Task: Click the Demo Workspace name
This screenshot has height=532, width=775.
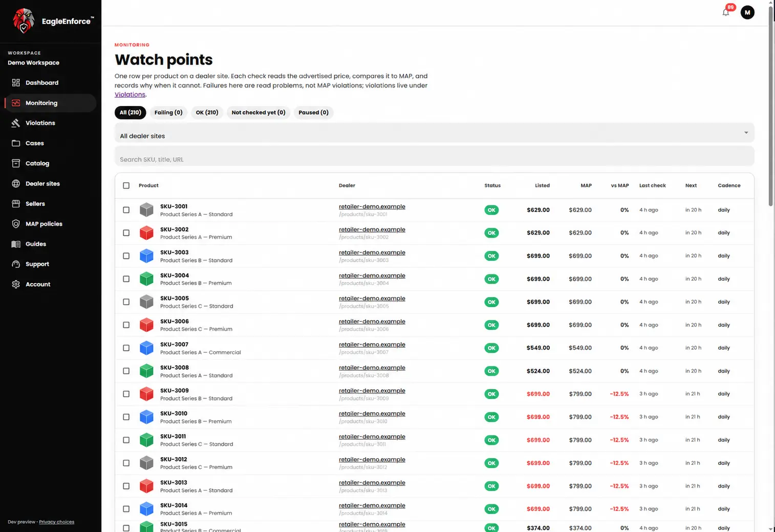Action: [33, 62]
